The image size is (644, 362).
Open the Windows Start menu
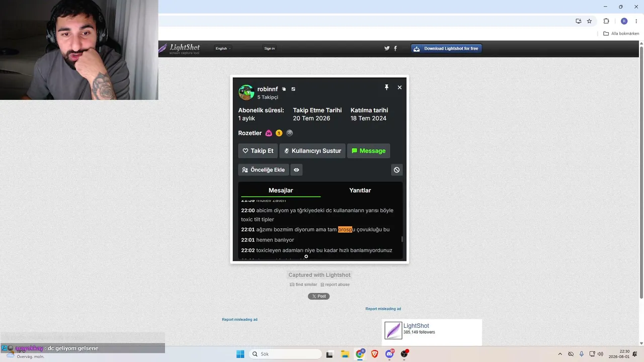(240, 354)
